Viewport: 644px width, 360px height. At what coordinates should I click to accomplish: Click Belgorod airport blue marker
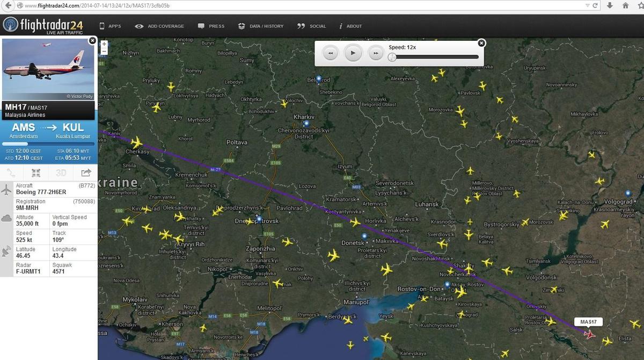point(319,79)
